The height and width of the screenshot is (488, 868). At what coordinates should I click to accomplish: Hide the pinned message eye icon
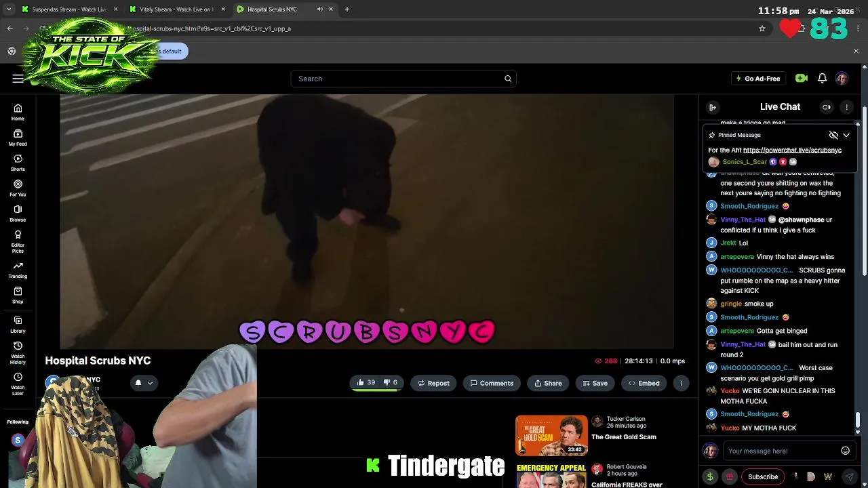coord(833,135)
